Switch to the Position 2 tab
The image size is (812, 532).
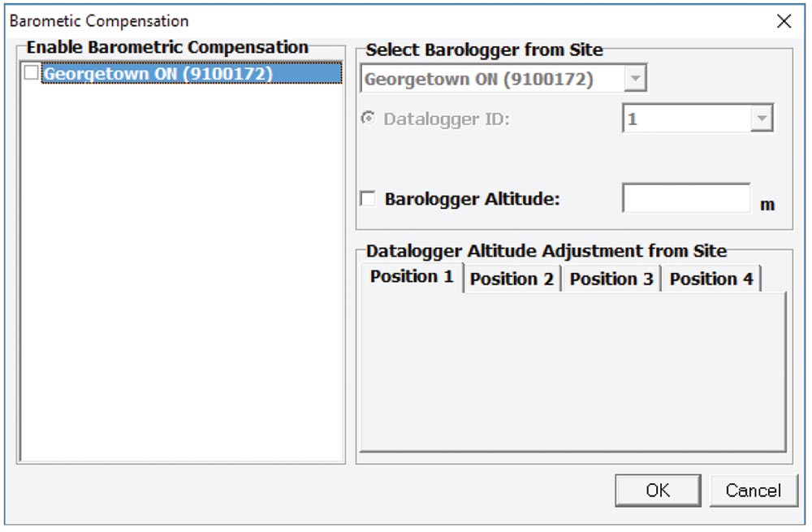click(511, 279)
